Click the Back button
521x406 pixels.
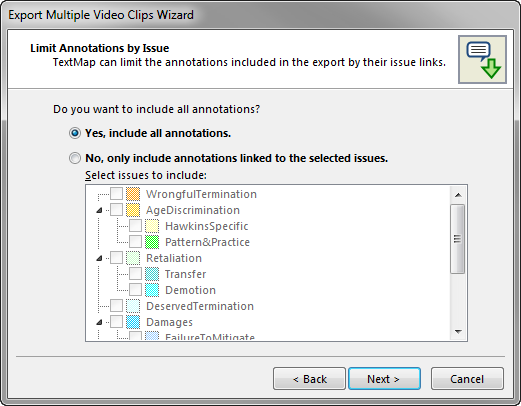[x=309, y=379]
